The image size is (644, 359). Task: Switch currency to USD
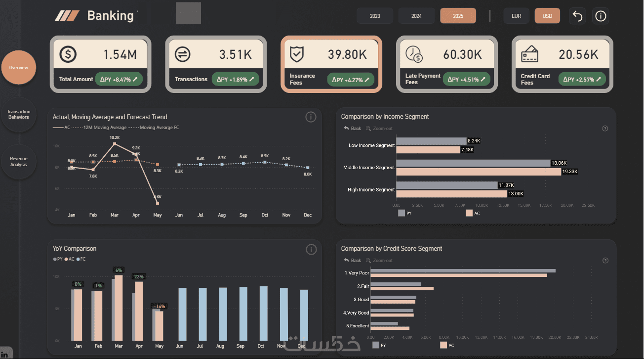coord(547,16)
